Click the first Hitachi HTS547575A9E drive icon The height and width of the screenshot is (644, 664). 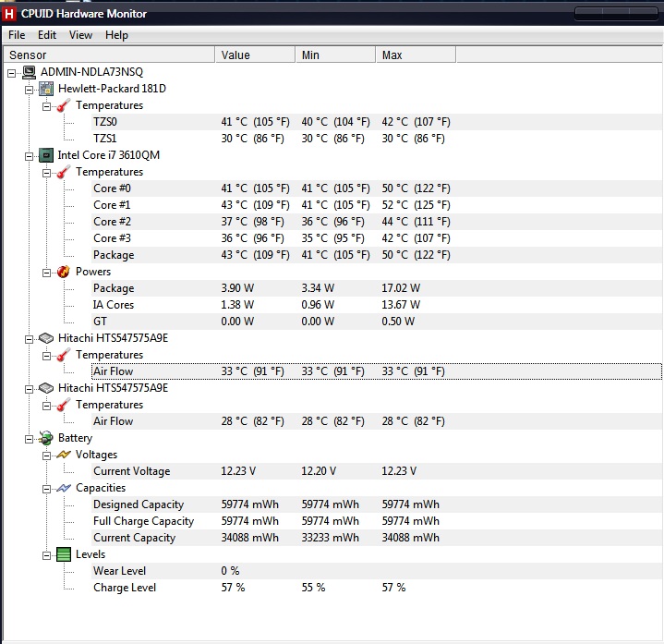(x=46, y=338)
